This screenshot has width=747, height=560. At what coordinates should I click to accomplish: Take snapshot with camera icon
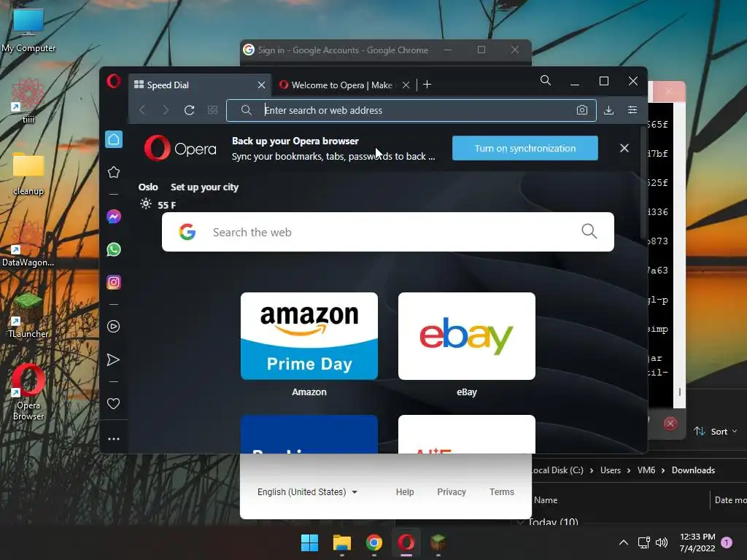tap(581, 110)
